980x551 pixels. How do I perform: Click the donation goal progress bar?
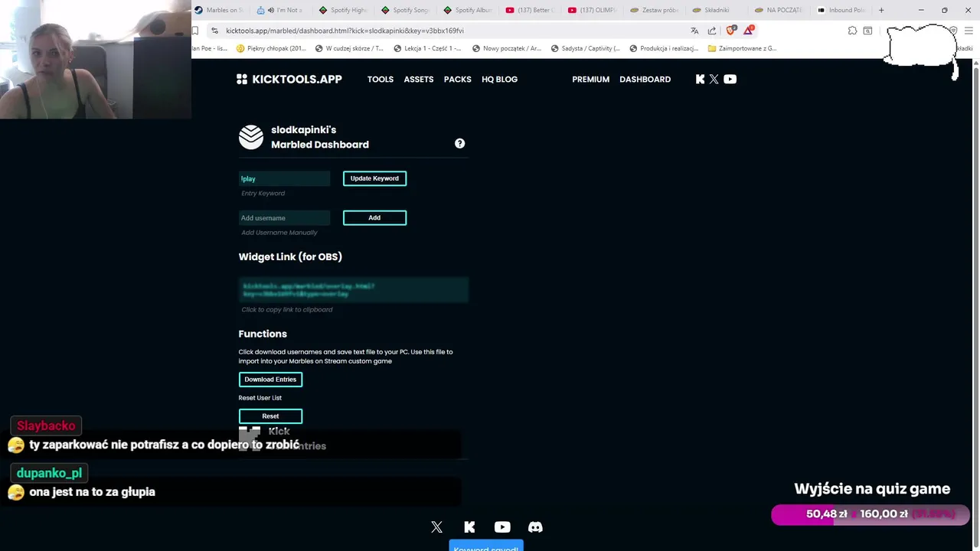click(x=871, y=514)
